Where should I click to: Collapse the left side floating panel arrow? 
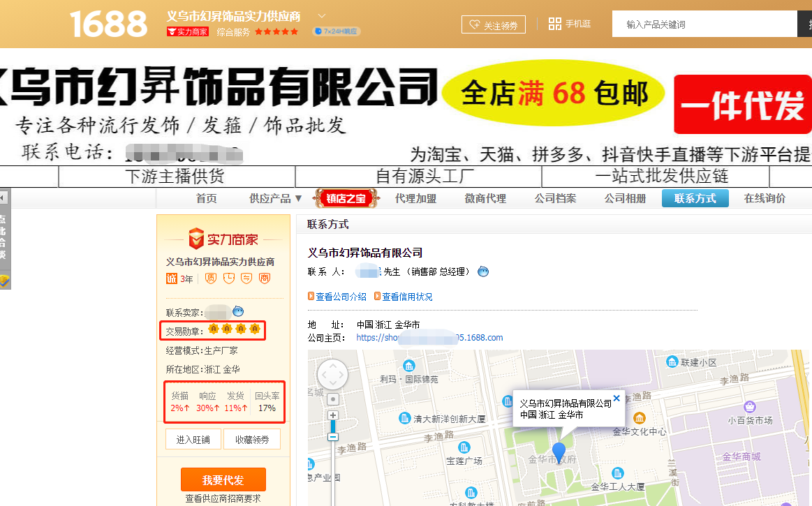coord(3,198)
